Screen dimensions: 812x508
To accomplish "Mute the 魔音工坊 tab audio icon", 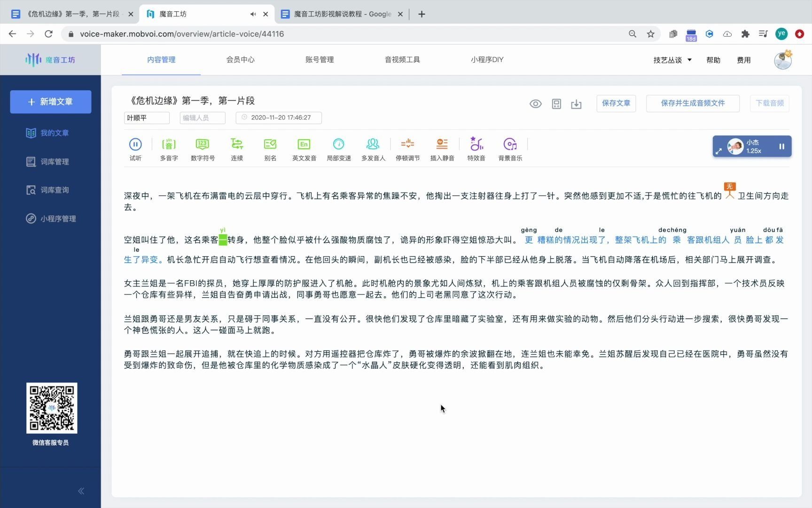I will click(x=253, y=14).
